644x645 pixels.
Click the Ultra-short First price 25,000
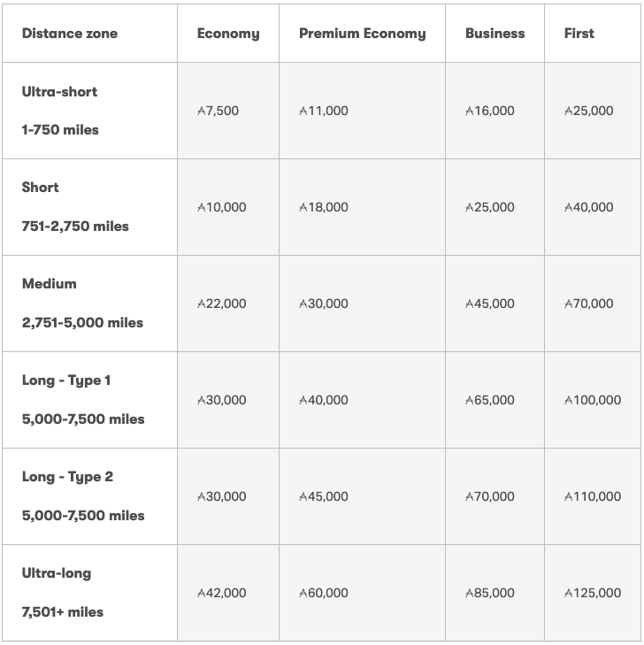pyautogui.click(x=589, y=111)
